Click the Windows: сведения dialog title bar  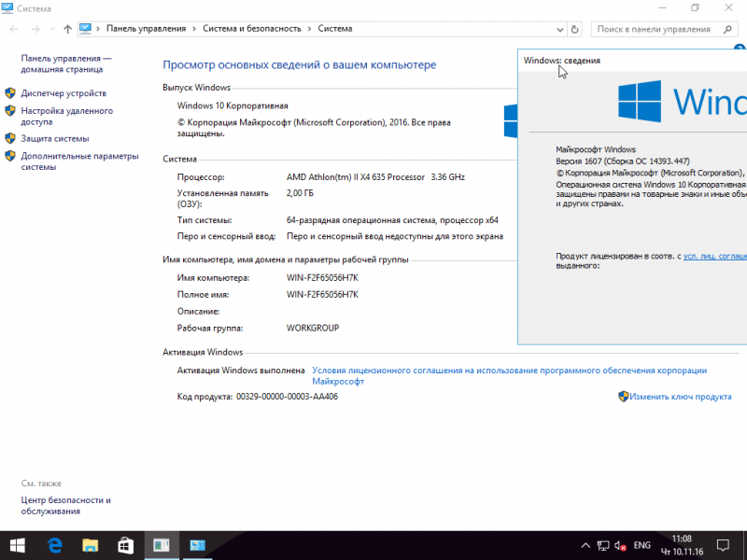(x=632, y=61)
